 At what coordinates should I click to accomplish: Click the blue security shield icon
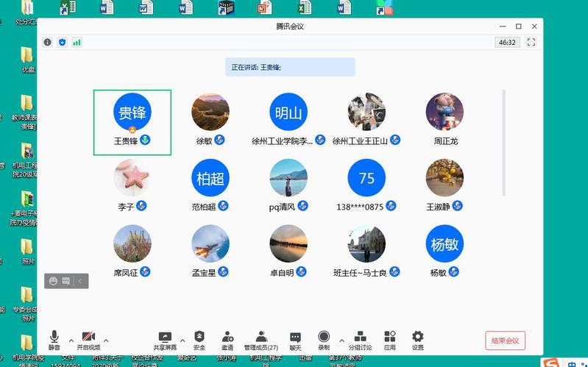pyautogui.click(x=62, y=43)
